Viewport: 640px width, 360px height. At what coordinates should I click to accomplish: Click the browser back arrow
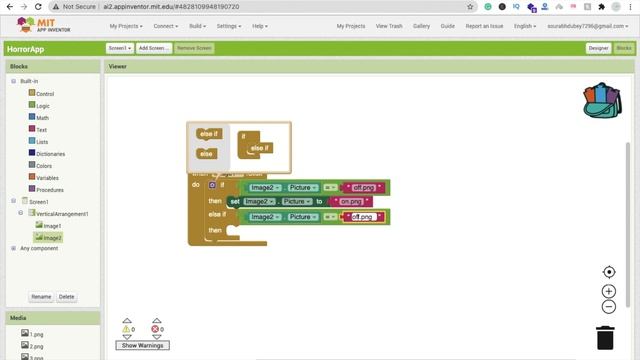click(10, 7)
